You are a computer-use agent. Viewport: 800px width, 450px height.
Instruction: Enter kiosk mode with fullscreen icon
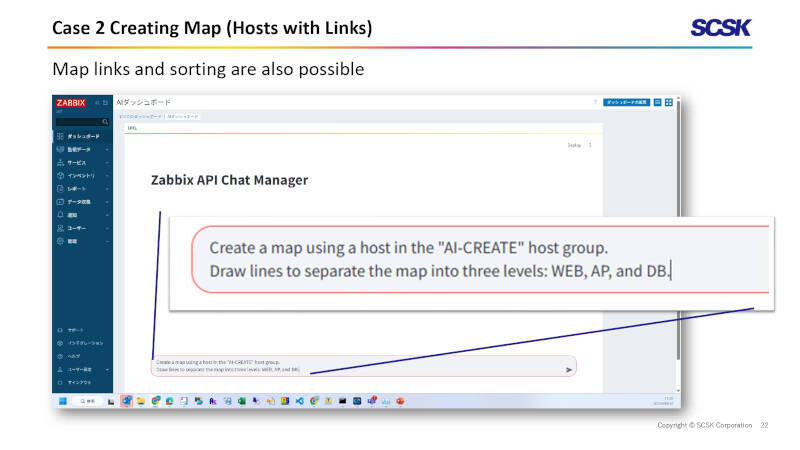(669, 102)
